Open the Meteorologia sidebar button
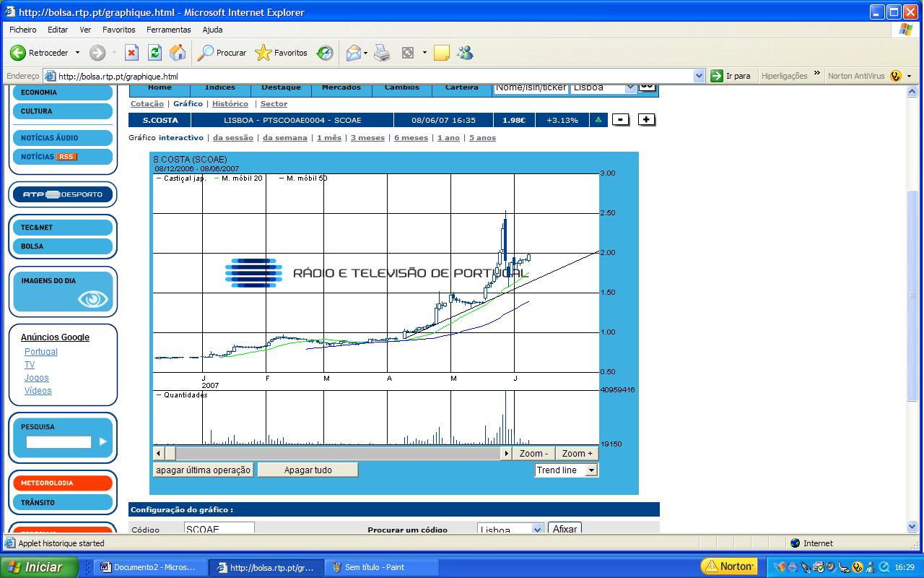The height and width of the screenshot is (578, 924). coord(63,483)
